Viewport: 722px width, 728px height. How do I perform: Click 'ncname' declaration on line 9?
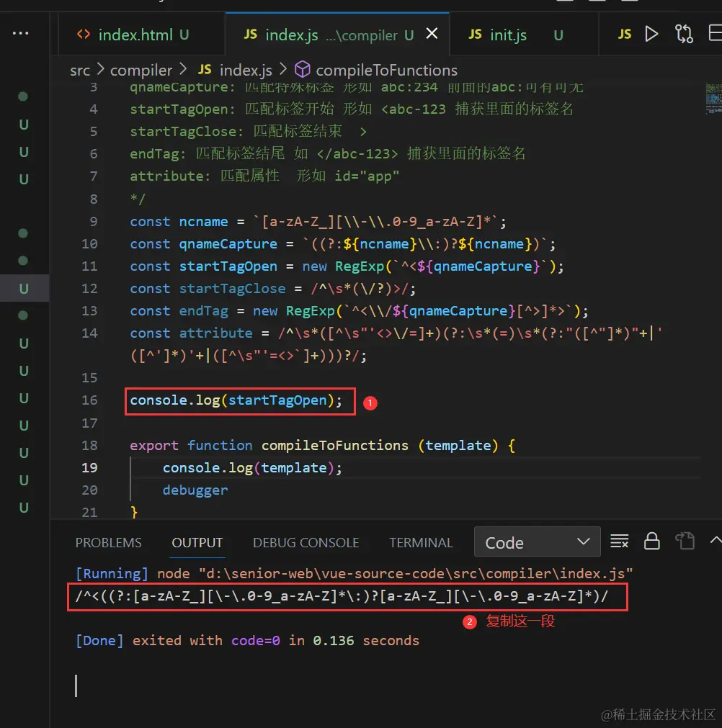(203, 222)
